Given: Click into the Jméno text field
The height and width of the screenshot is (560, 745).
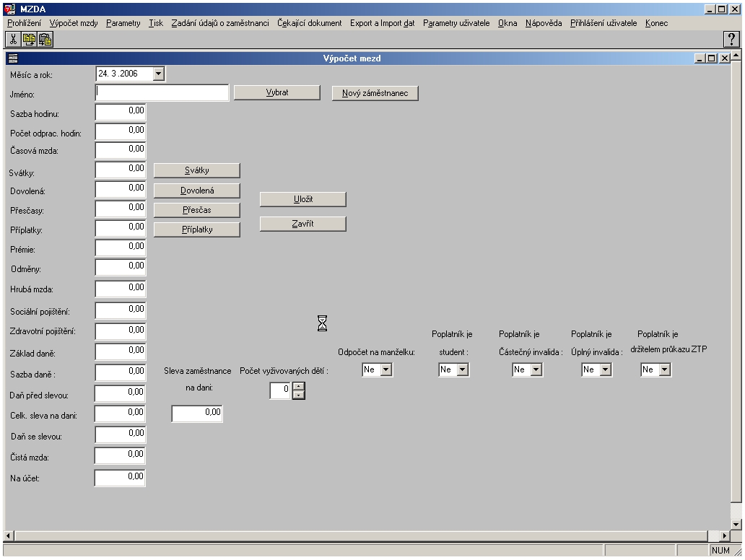Looking at the screenshot, I should click(x=162, y=92).
